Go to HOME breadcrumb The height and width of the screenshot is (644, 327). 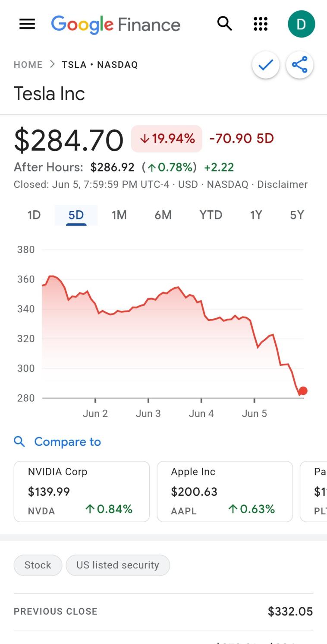point(28,65)
